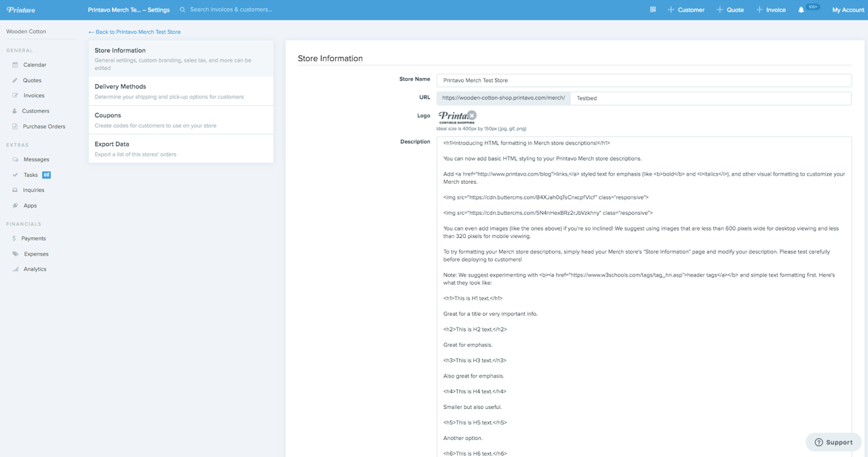This screenshot has width=868, height=457.
Task: Click the Calendar icon in sidebar
Action: [x=15, y=65]
